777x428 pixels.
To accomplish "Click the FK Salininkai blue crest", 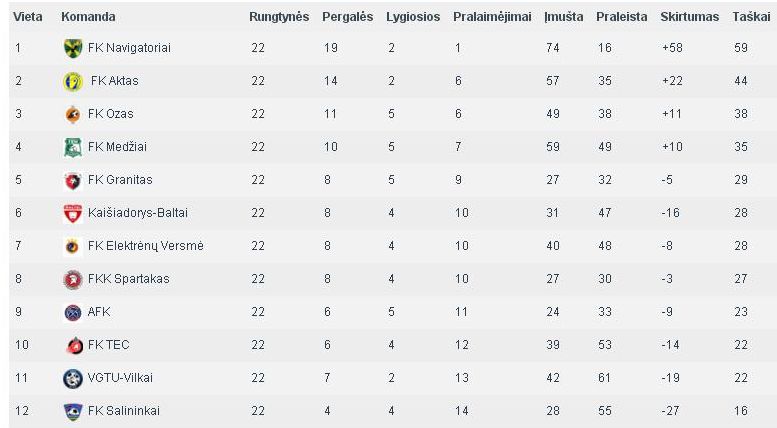I will point(73,411).
